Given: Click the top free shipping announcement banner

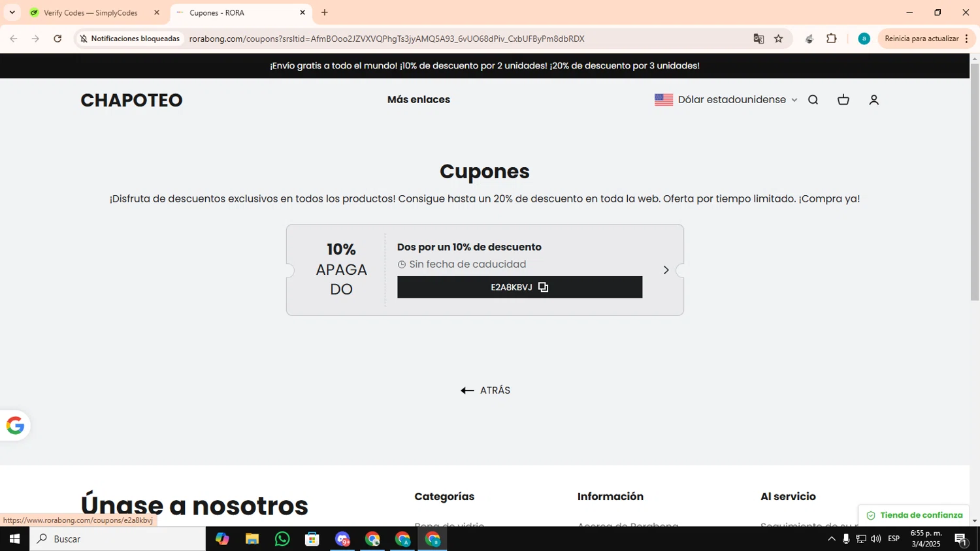Looking at the screenshot, I should click(x=485, y=66).
